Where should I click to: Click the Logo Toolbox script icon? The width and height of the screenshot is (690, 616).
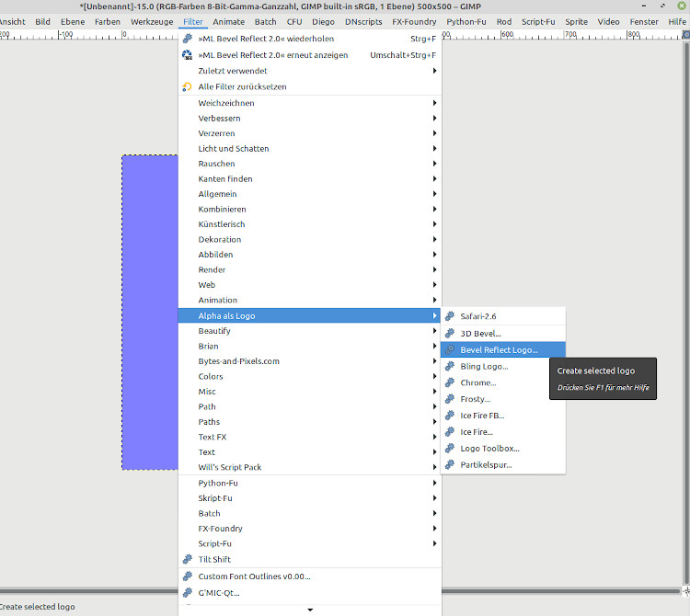pyautogui.click(x=450, y=449)
